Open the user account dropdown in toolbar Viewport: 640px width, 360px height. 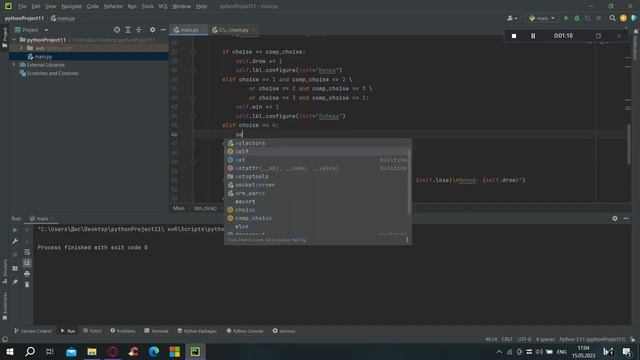click(x=512, y=18)
